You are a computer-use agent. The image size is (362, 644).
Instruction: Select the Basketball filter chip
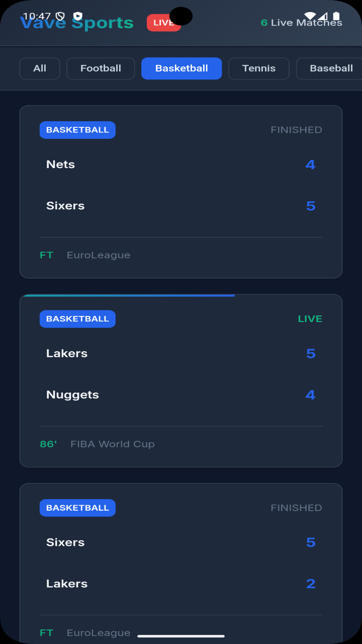click(x=182, y=68)
